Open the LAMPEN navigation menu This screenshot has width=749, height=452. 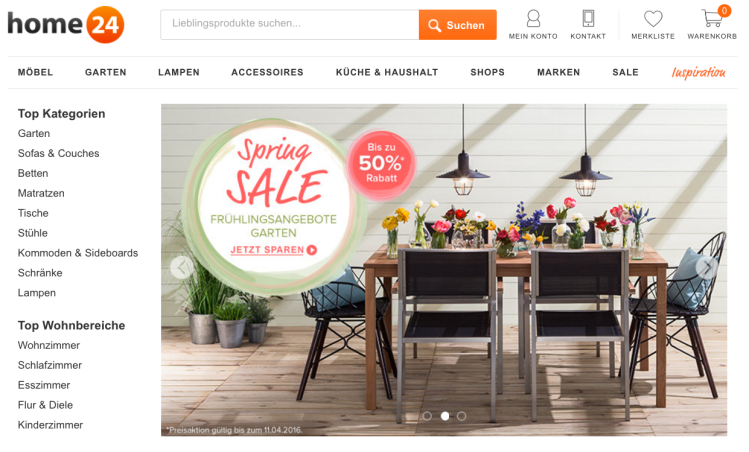tap(179, 72)
